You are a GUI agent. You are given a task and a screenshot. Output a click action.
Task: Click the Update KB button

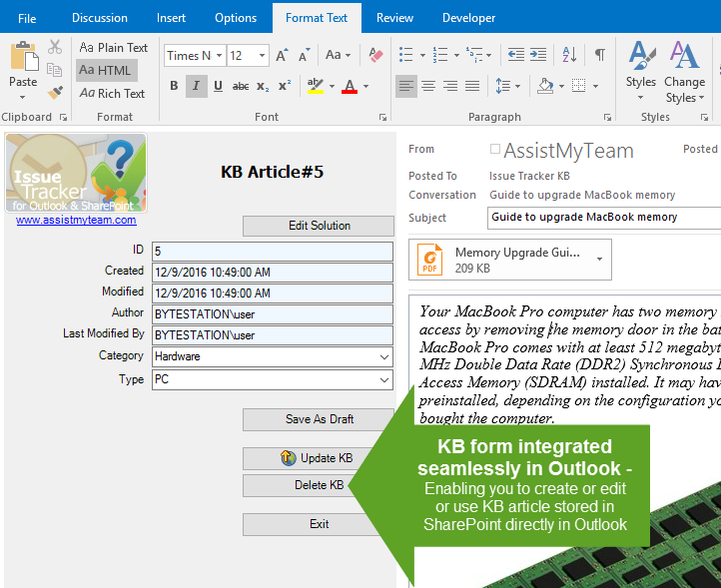(x=318, y=458)
